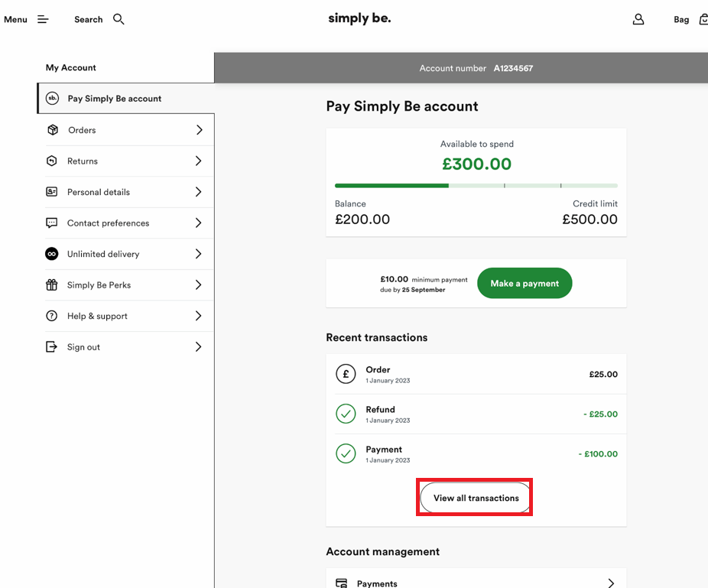Select Pay Simply Be account menu item
The image size is (708, 588).
(x=126, y=98)
